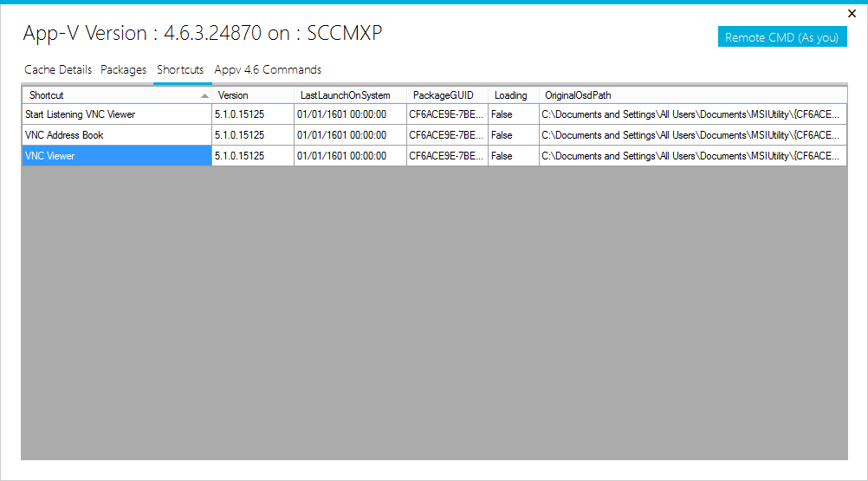Viewport: 868px width, 481px height.
Task: Click last launch date of Start Listening VNC Viewer
Action: [351, 114]
